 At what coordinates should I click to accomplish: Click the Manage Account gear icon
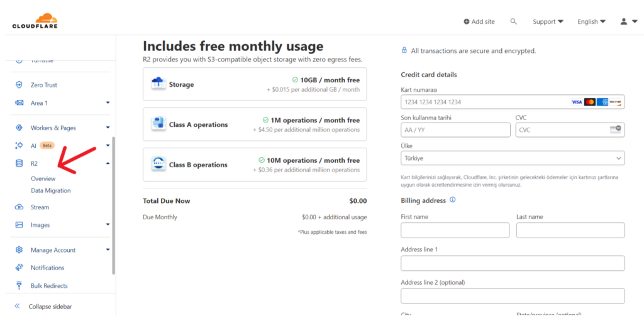click(19, 250)
